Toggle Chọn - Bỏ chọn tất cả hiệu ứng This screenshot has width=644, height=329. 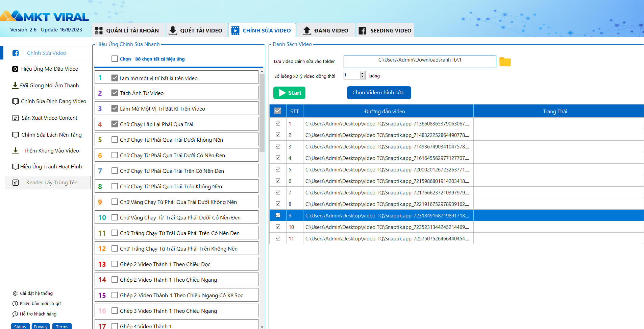[115, 59]
